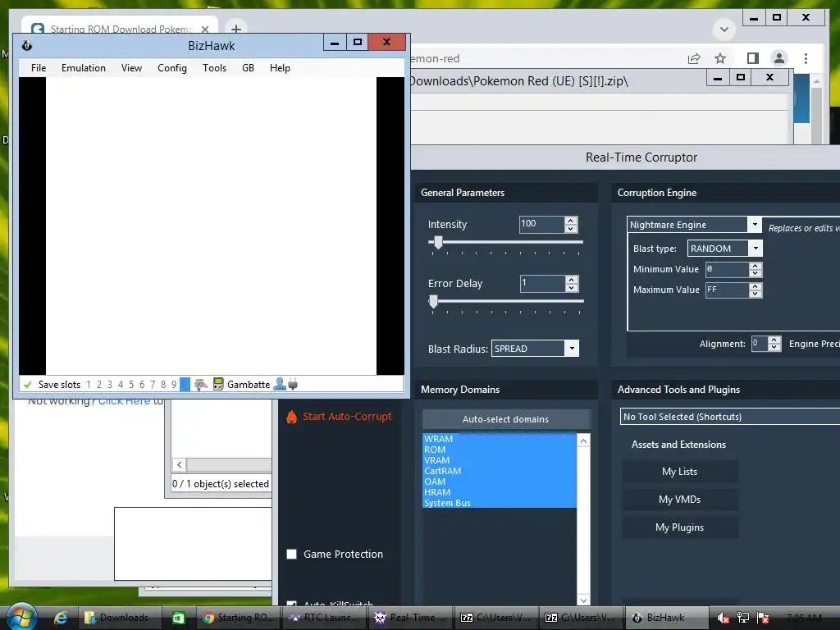Decrease the Error Delay value with down arrow
The height and width of the screenshot is (630, 840).
[572, 288]
